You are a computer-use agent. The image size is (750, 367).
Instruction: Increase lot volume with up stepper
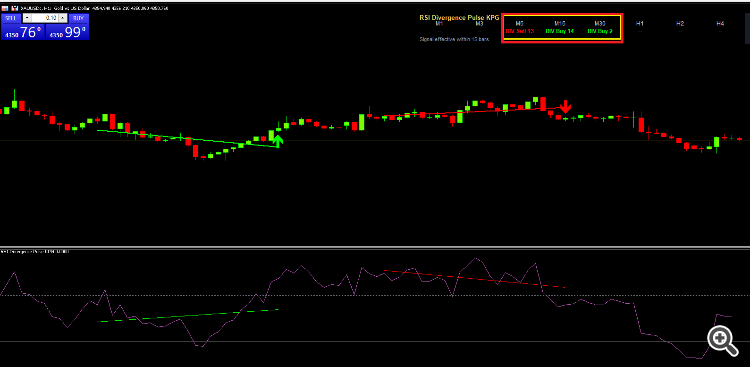pos(62,18)
